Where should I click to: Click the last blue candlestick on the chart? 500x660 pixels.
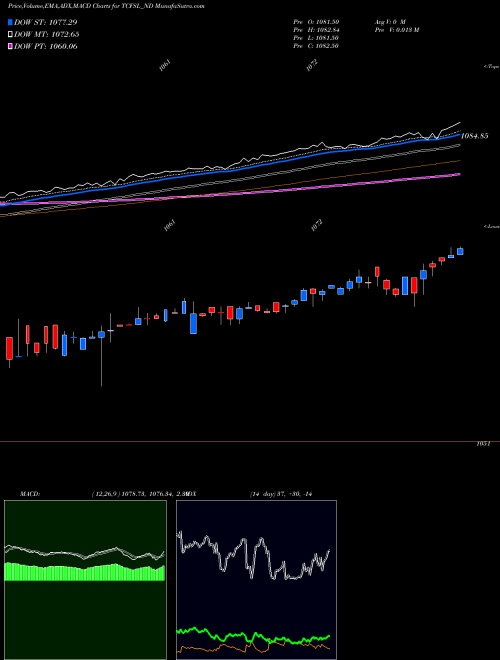coord(460,251)
